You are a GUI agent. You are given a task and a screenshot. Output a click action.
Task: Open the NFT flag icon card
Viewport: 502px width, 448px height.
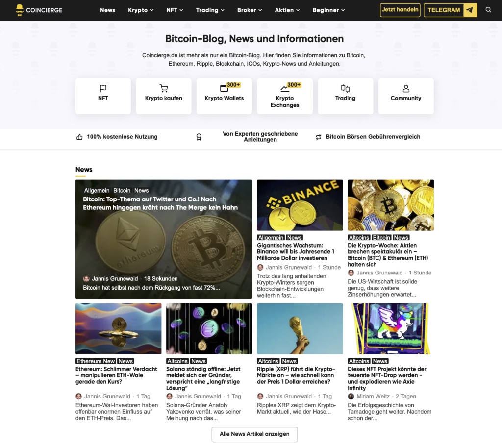point(103,88)
